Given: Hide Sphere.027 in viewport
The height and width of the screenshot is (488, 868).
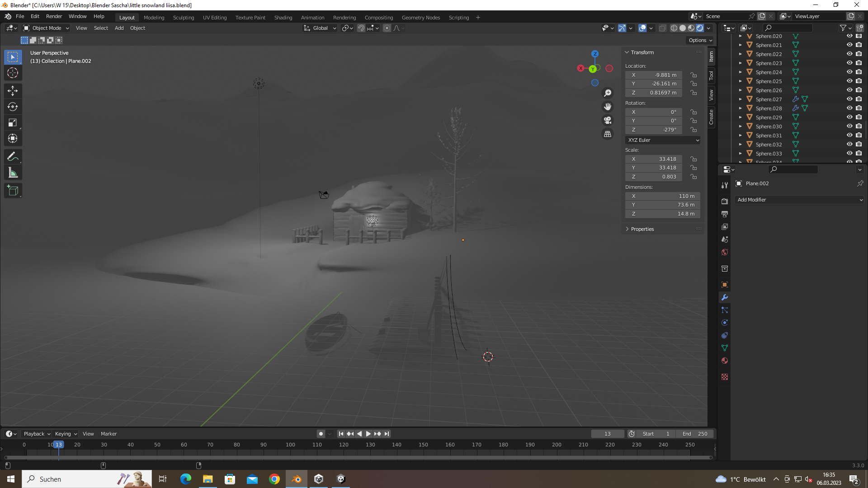Looking at the screenshot, I should coord(849,99).
